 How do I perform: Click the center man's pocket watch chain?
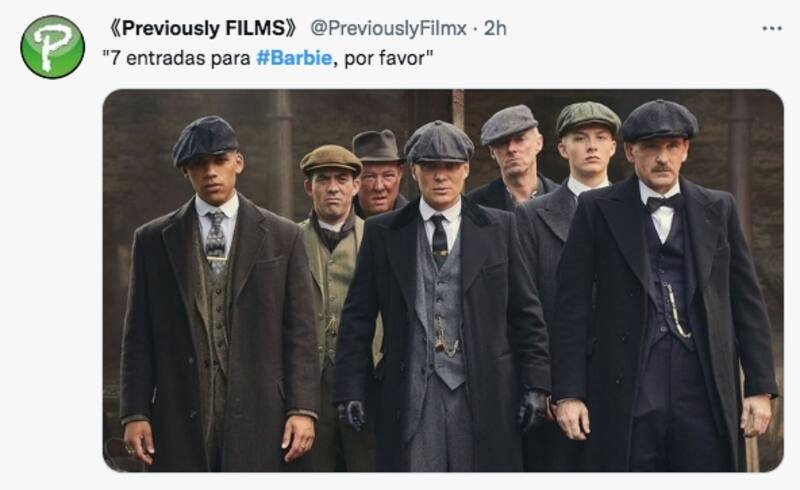pos(446,340)
